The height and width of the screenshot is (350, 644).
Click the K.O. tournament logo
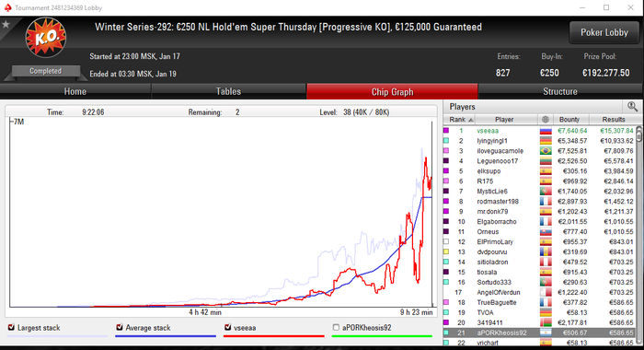[46, 38]
